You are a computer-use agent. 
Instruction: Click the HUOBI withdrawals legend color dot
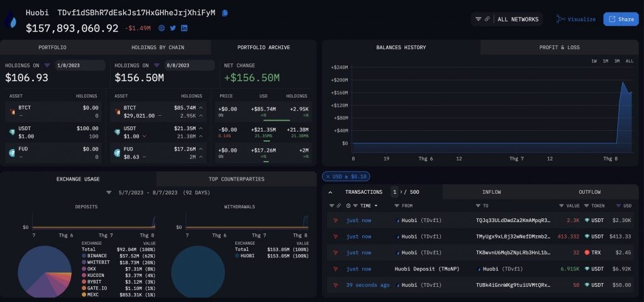coord(237,255)
